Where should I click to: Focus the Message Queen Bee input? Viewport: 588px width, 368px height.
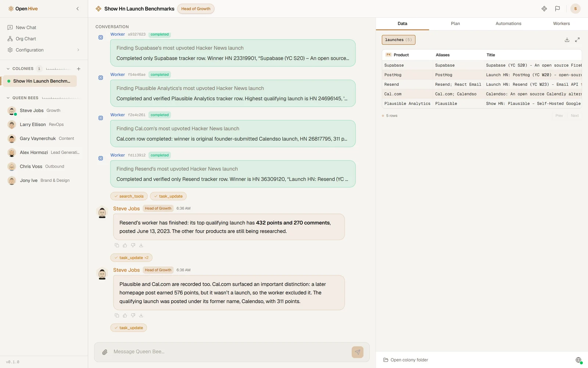pyautogui.click(x=230, y=352)
